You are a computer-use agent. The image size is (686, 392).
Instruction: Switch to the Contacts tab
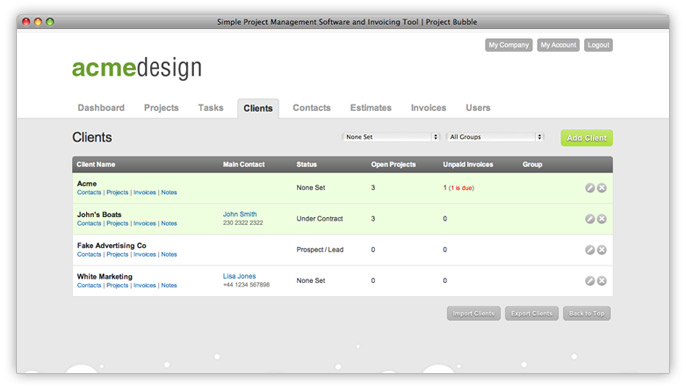click(312, 108)
